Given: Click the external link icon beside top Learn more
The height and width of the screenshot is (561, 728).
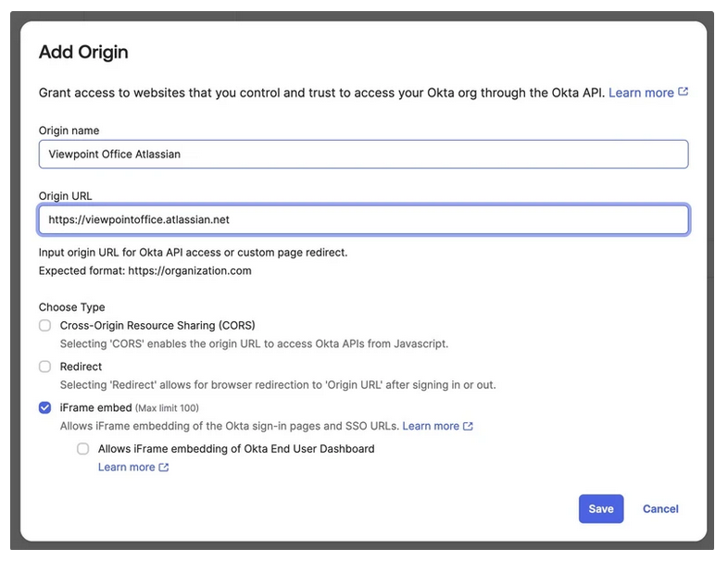Looking at the screenshot, I should pyautogui.click(x=684, y=93).
